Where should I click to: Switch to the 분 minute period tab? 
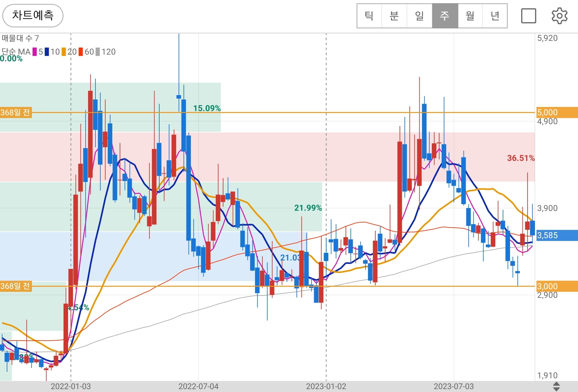[394, 16]
